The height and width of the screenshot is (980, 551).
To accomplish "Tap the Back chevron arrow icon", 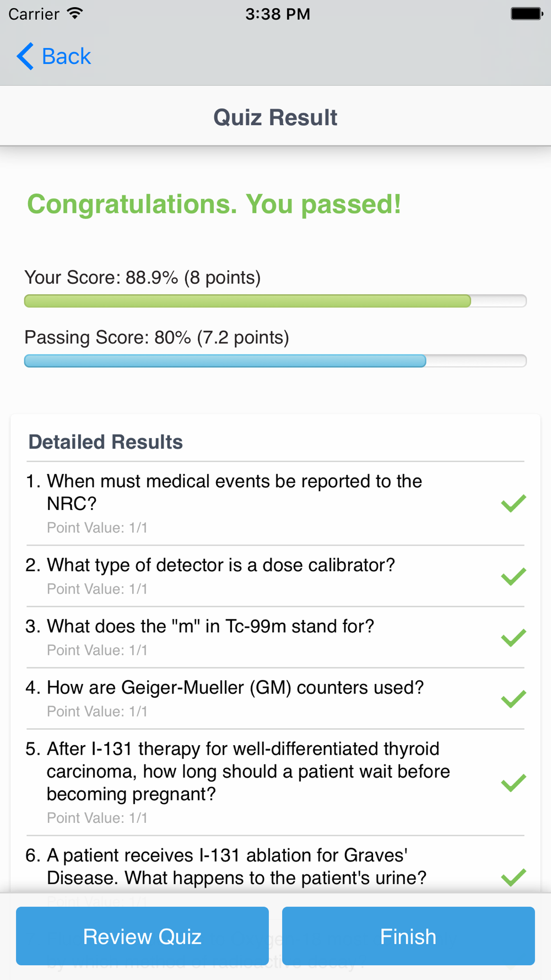I will (x=25, y=56).
